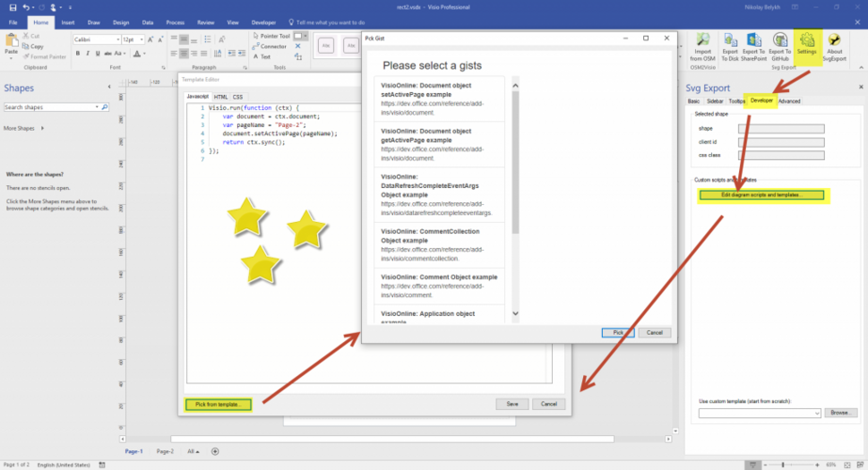Toggle Bold formatting
Viewport: 868px width, 470px height.
click(78, 54)
